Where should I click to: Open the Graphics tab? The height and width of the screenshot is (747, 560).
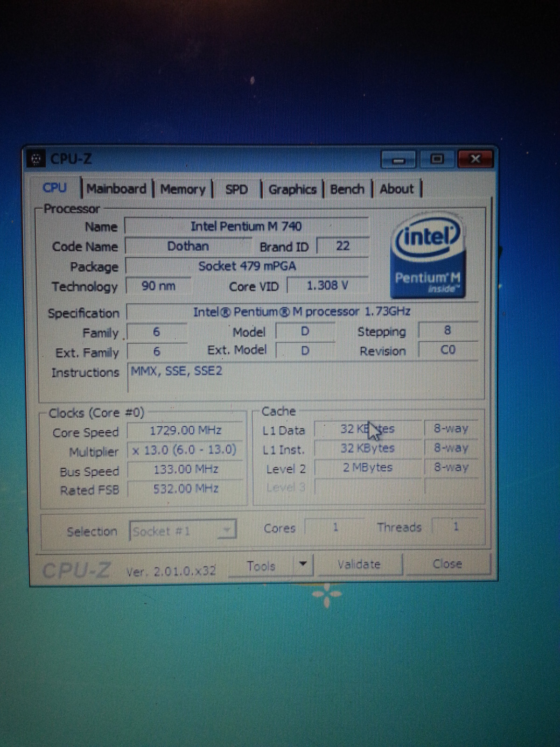tap(292, 189)
